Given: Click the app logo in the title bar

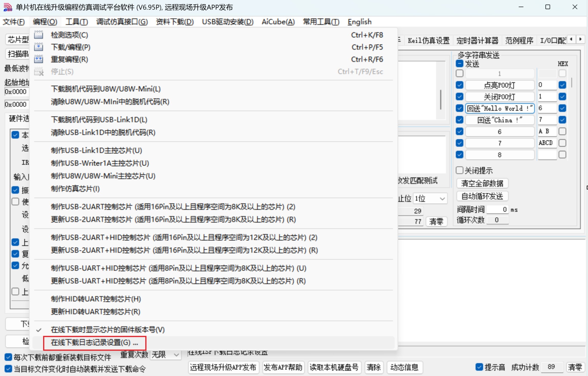Looking at the screenshot, I should (x=8, y=7).
